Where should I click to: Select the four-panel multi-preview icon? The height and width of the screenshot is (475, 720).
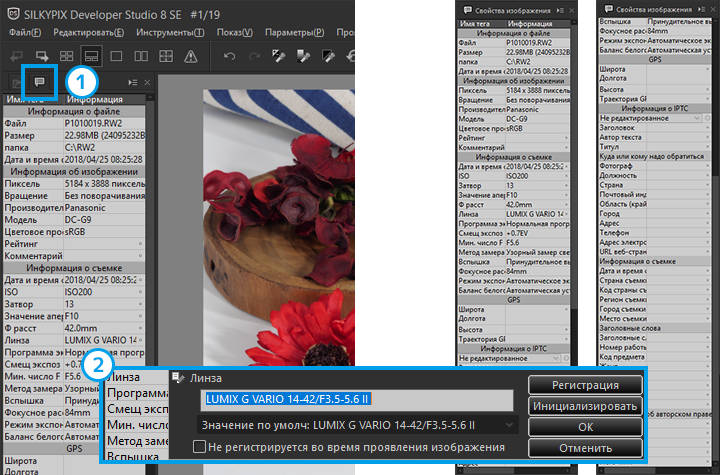coord(166,57)
